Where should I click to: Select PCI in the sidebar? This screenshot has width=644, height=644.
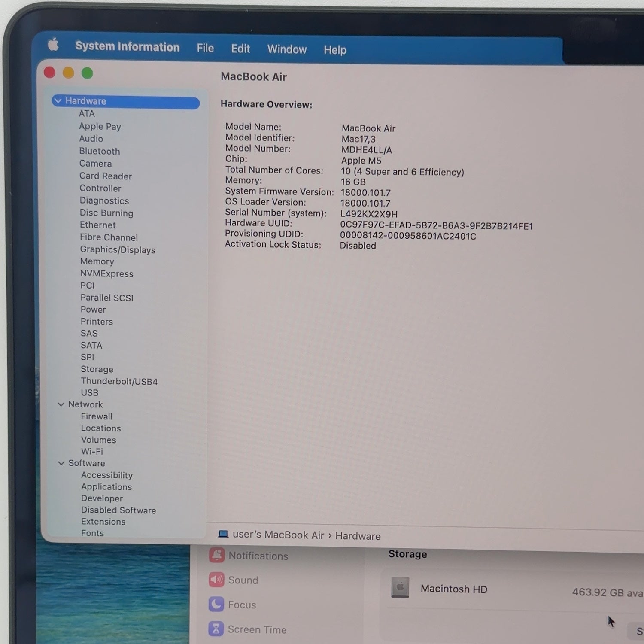[x=87, y=286]
